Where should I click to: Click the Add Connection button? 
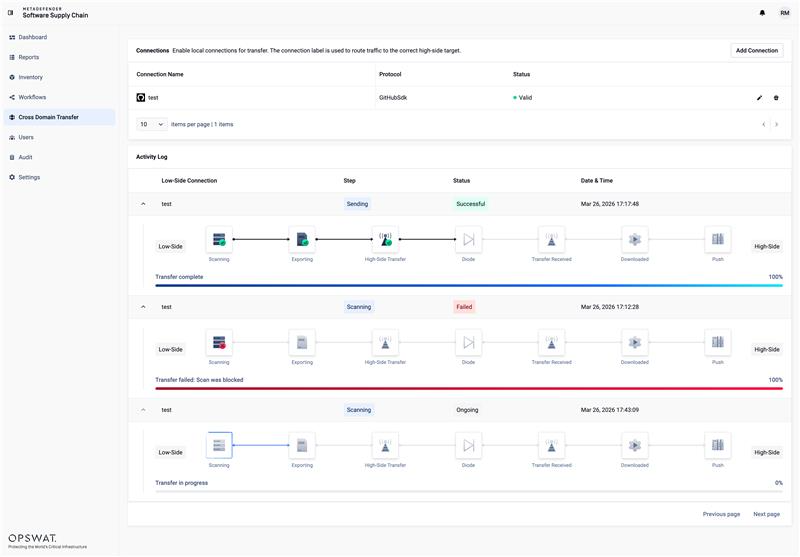point(756,50)
